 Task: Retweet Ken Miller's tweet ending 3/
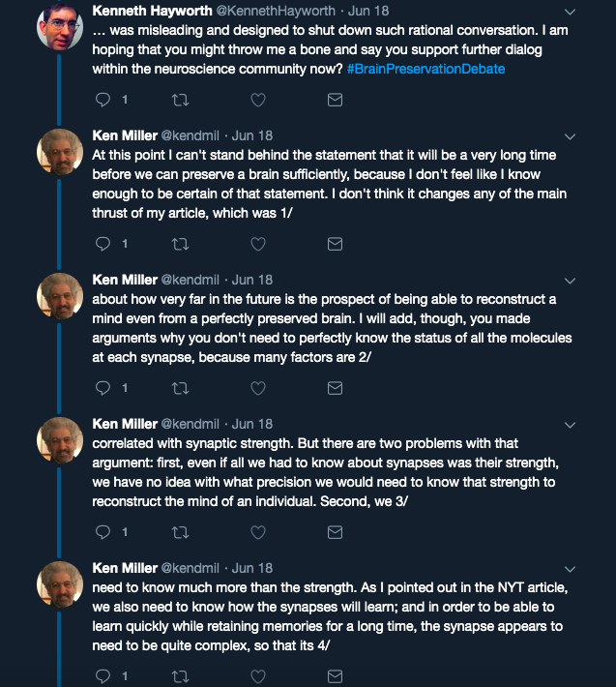click(180, 532)
